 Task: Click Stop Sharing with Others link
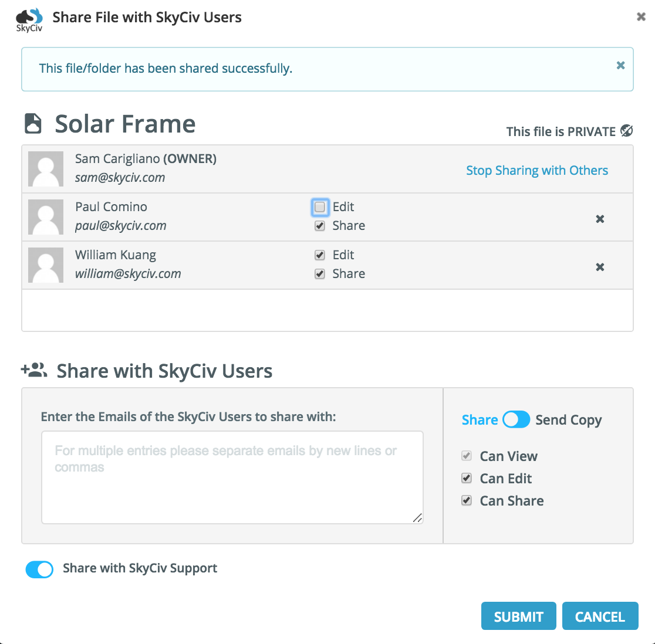tap(537, 170)
